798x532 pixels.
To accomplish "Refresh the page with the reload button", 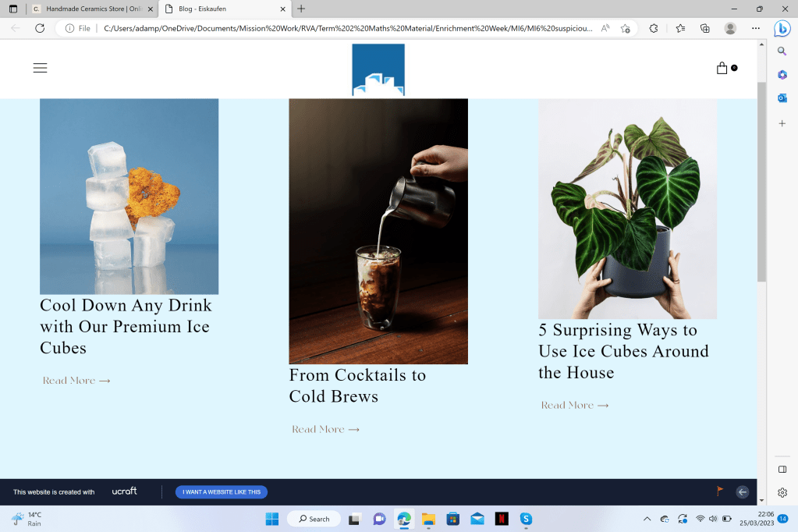I will (x=40, y=29).
